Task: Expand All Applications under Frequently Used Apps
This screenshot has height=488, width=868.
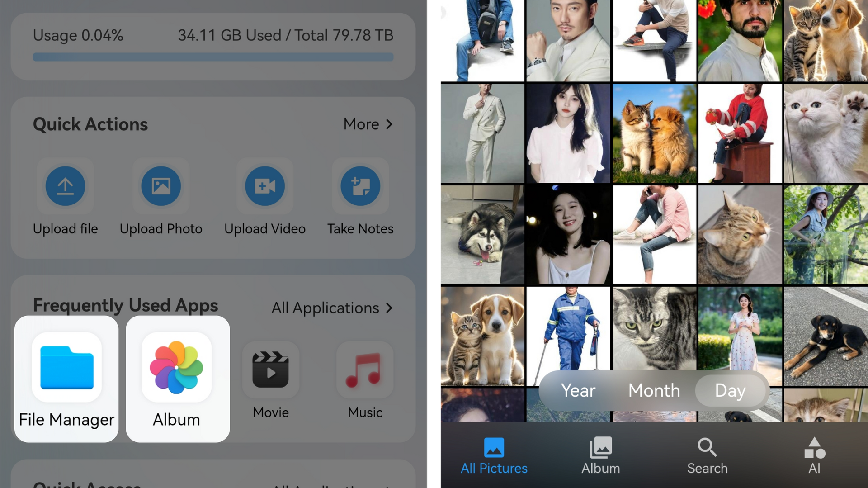Action: [x=332, y=308]
